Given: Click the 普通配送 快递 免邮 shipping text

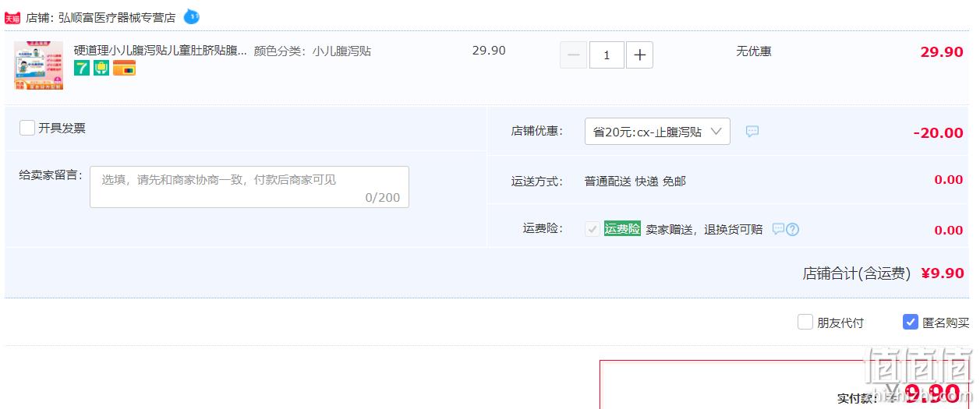Looking at the screenshot, I should pyautogui.click(x=635, y=182).
